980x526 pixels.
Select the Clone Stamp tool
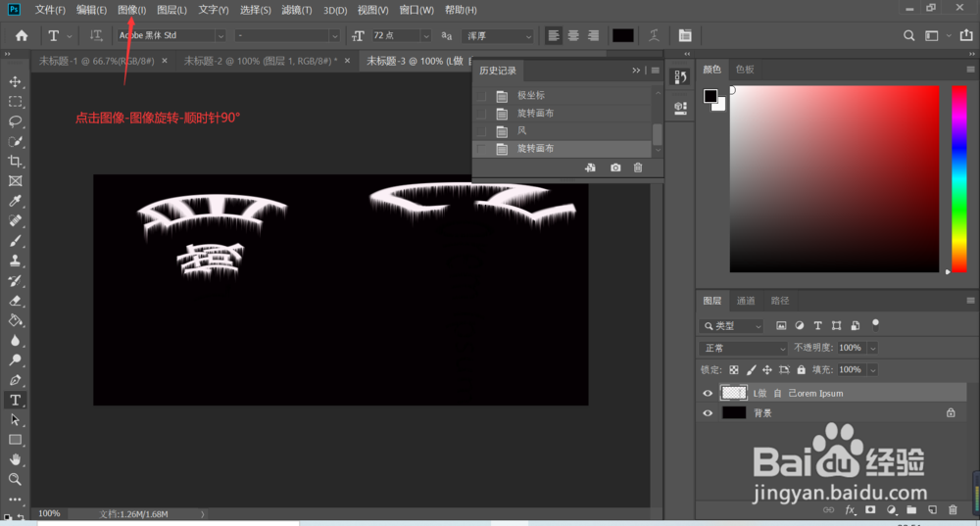(x=15, y=262)
